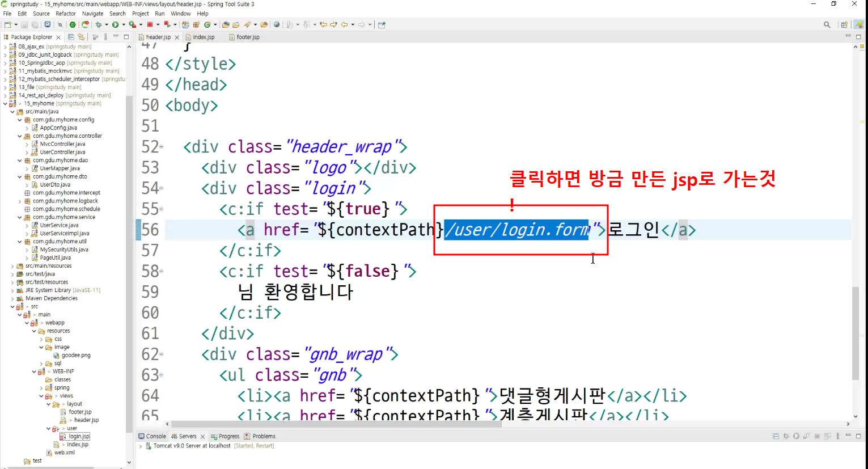This screenshot has width=868, height=469.
Task: Click the editor horizontal scrollbar
Action: (x=336, y=424)
